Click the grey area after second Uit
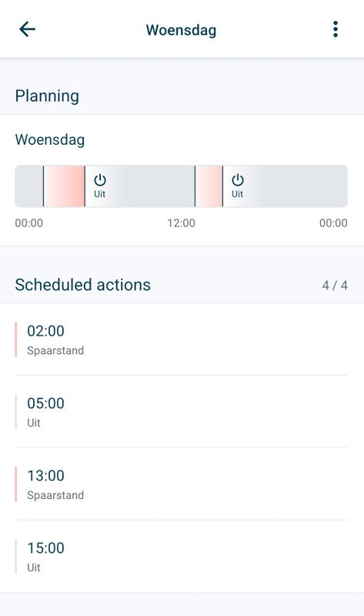The width and height of the screenshot is (364, 616). [299, 186]
